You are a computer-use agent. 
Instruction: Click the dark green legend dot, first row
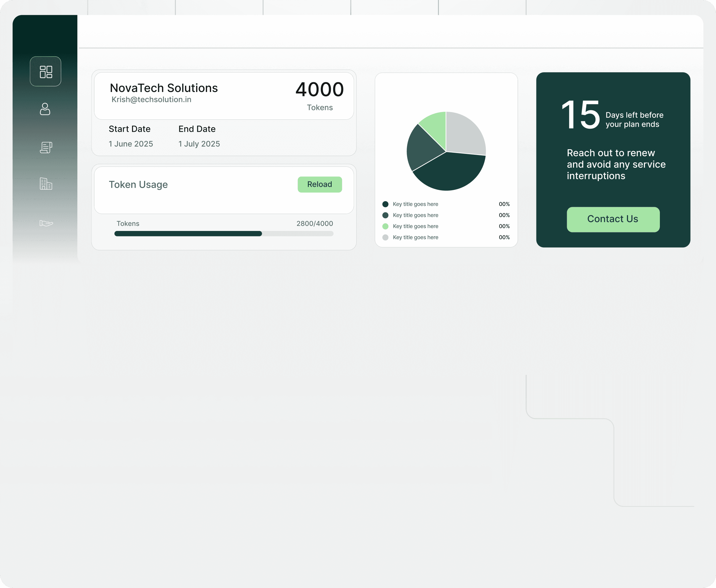point(385,204)
